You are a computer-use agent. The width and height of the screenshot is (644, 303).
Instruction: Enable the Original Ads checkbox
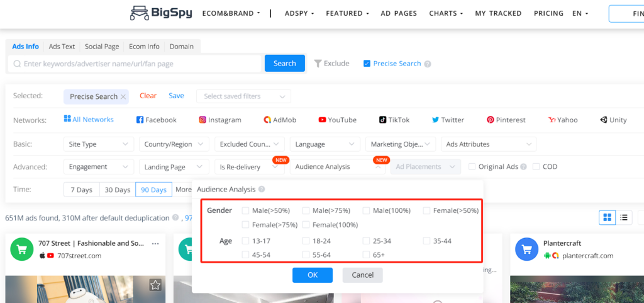[472, 166]
